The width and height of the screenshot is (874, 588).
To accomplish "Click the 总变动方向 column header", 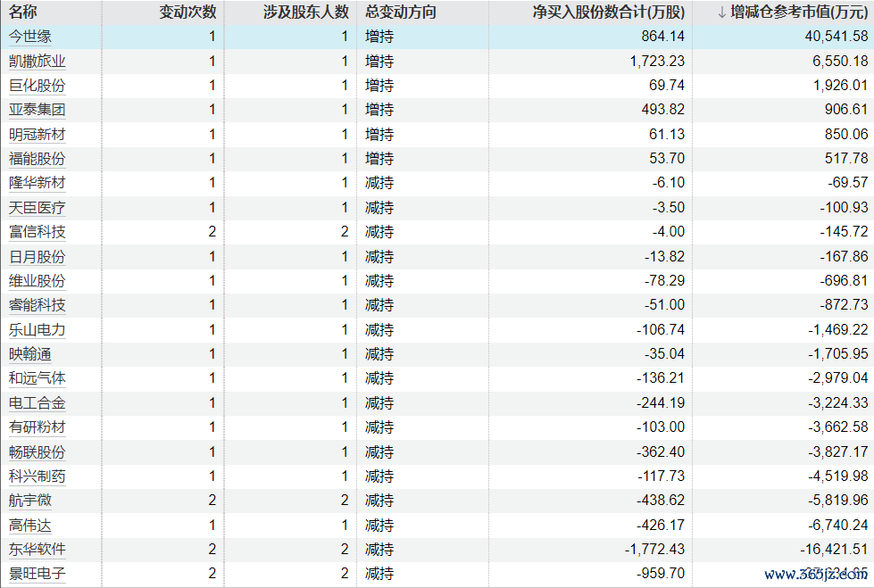I will (401, 12).
